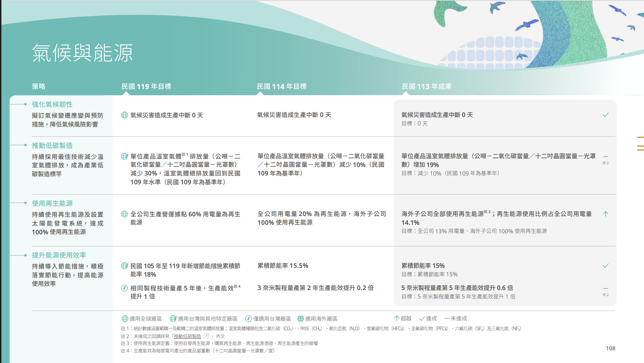The image size is (644, 363).
Task: Click the 推動低碳製造 footnote link
Action: coord(187,336)
